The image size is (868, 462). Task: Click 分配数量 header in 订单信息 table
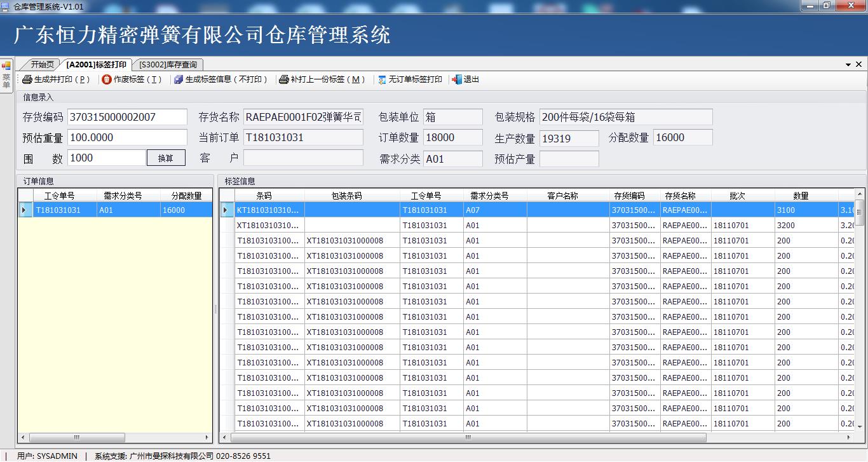[186, 196]
